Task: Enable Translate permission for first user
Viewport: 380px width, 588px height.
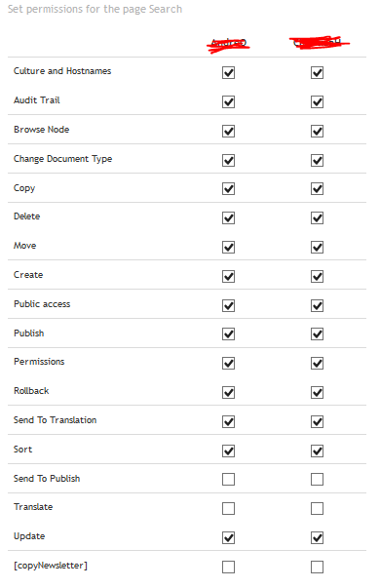Action: pyautogui.click(x=228, y=508)
